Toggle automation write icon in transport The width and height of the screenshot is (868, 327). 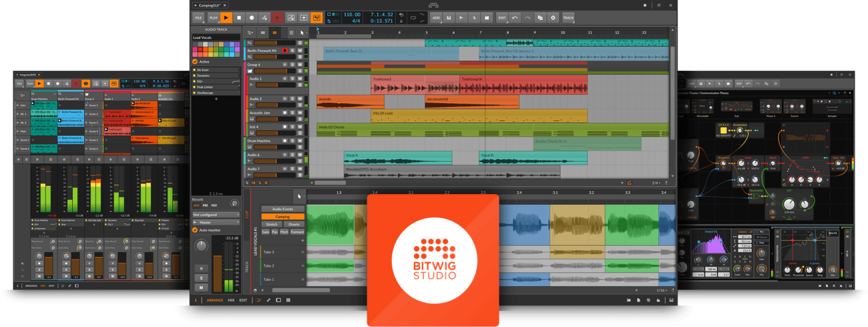[x=264, y=18]
